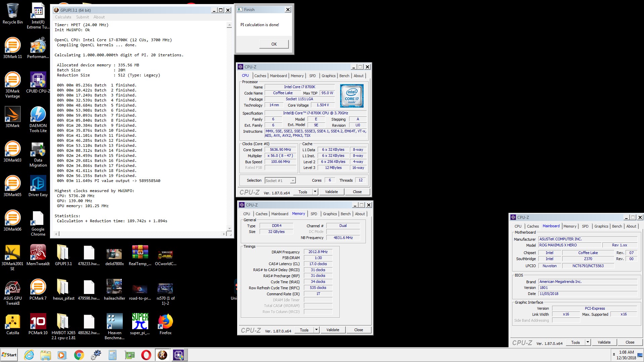644x362 pixels.
Task: Click DRAM Frequency value 2012.8 MHz
Action: click(318, 252)
